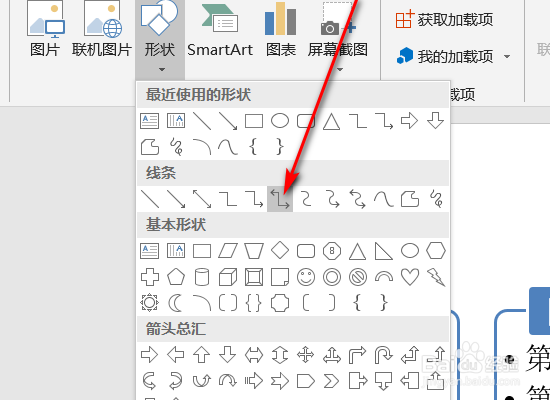Screen dimensions: 550x400
Task: Select the curved double-arrow connector in 线条
Action: (x=358, y=199)
